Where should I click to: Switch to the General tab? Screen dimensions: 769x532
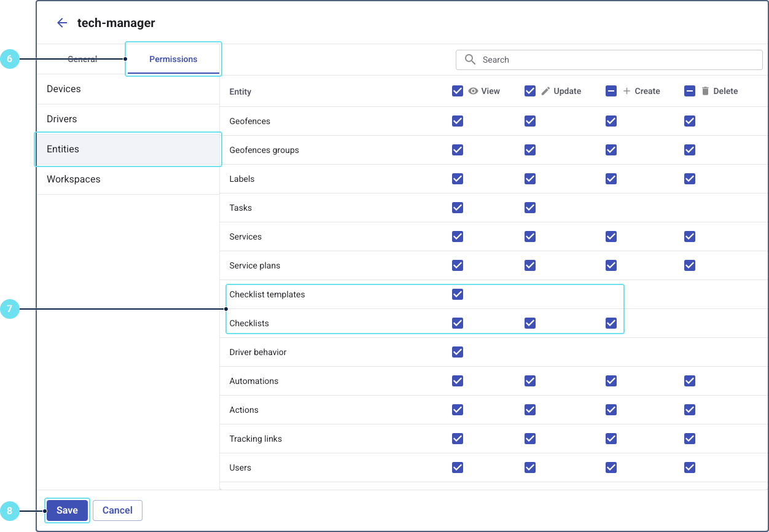point(82,59)
